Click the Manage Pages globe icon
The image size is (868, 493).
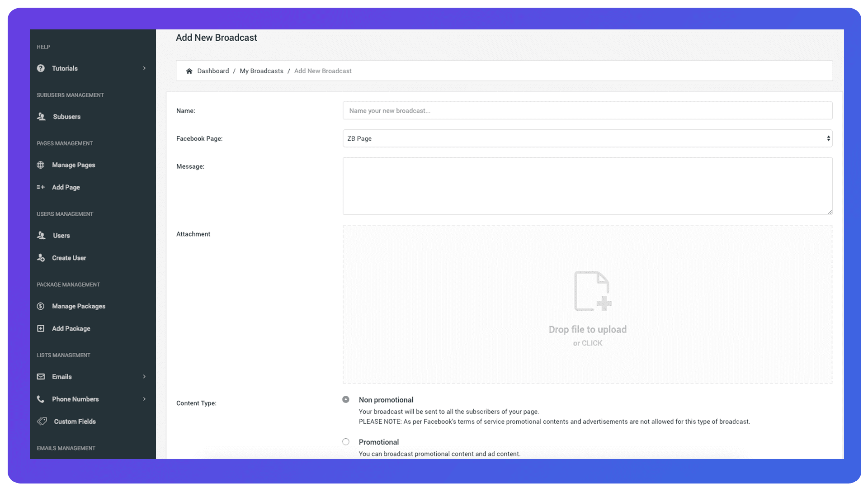tap(41, 165)
